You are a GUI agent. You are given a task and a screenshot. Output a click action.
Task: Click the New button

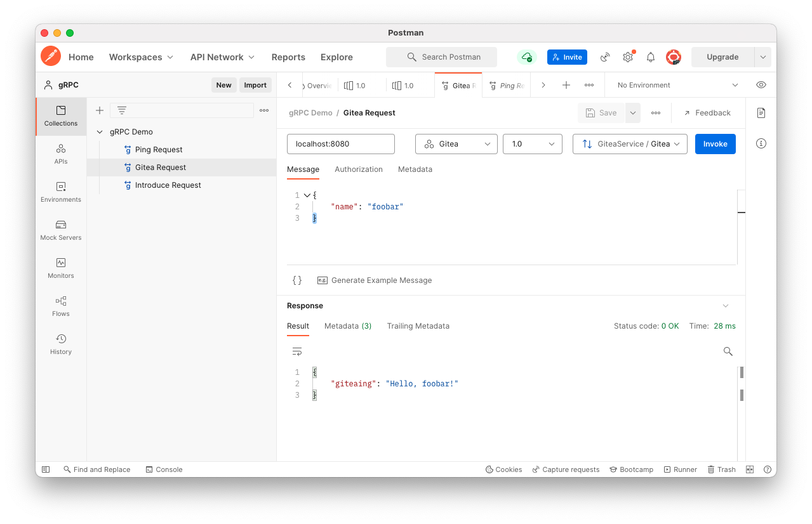click(224, 85)
